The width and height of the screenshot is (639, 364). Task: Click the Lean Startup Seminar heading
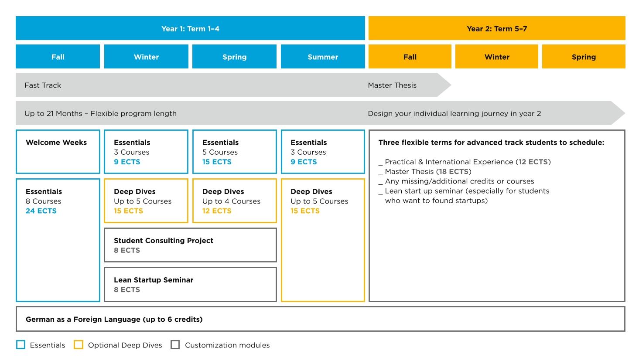coord(154,280)
